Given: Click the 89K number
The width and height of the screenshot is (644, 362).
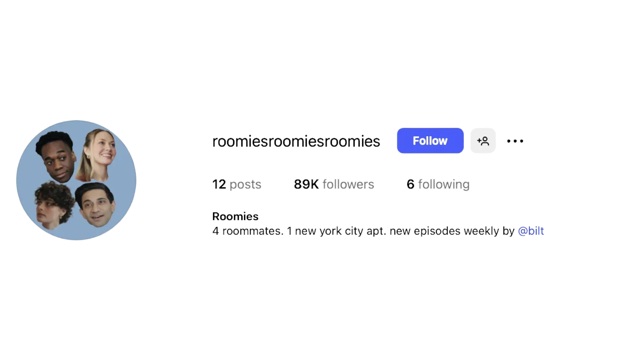Looking at the screenshot, I should tap(306, 184).
